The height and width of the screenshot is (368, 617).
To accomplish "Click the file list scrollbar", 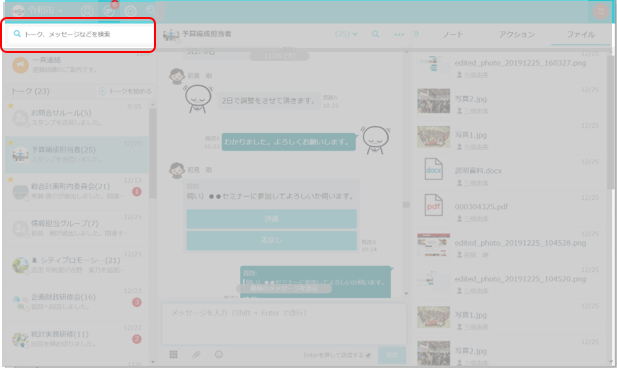I will [610, 122].
